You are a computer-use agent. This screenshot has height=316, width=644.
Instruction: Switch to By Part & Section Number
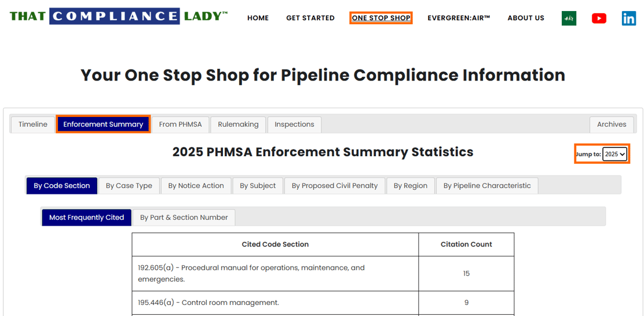[184, 218]
